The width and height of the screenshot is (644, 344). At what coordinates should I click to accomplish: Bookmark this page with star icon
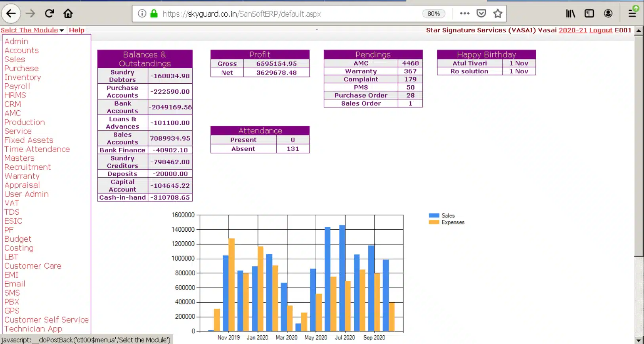(498, 13)
